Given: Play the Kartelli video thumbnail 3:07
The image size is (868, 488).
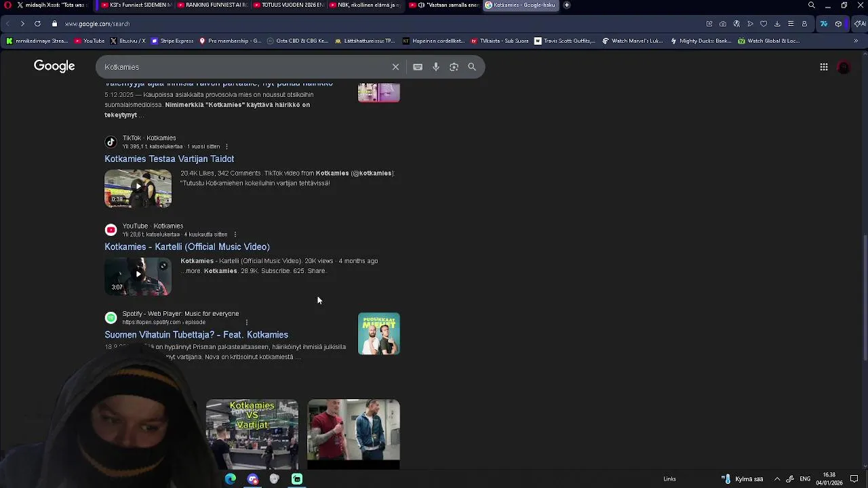Looking at the screenshot, I should (138, 276).
